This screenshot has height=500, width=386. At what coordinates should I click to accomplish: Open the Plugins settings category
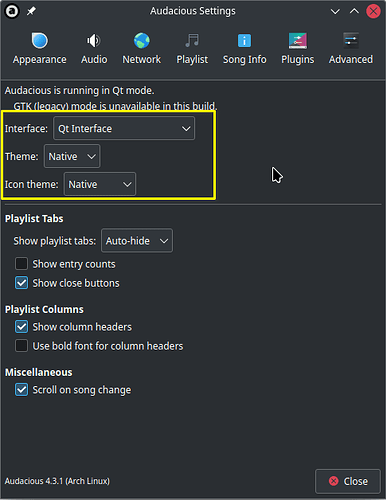click(x=298, y=49)
